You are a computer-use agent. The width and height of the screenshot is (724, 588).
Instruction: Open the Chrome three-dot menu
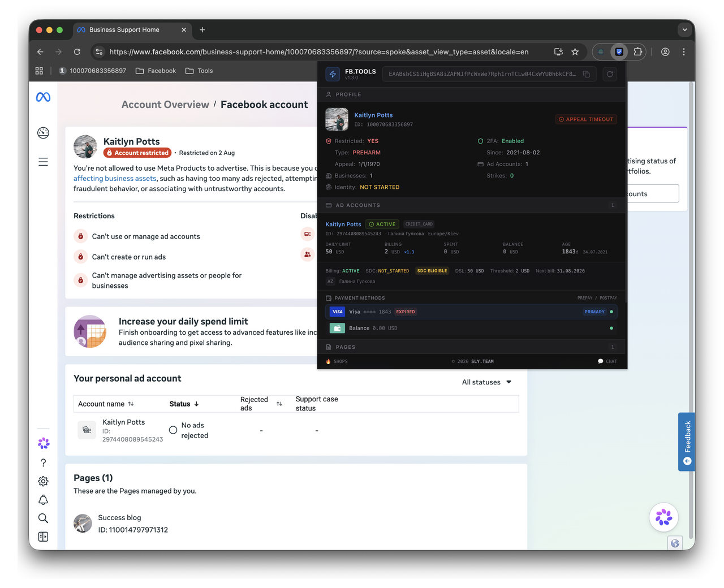[x=684, y=52]
